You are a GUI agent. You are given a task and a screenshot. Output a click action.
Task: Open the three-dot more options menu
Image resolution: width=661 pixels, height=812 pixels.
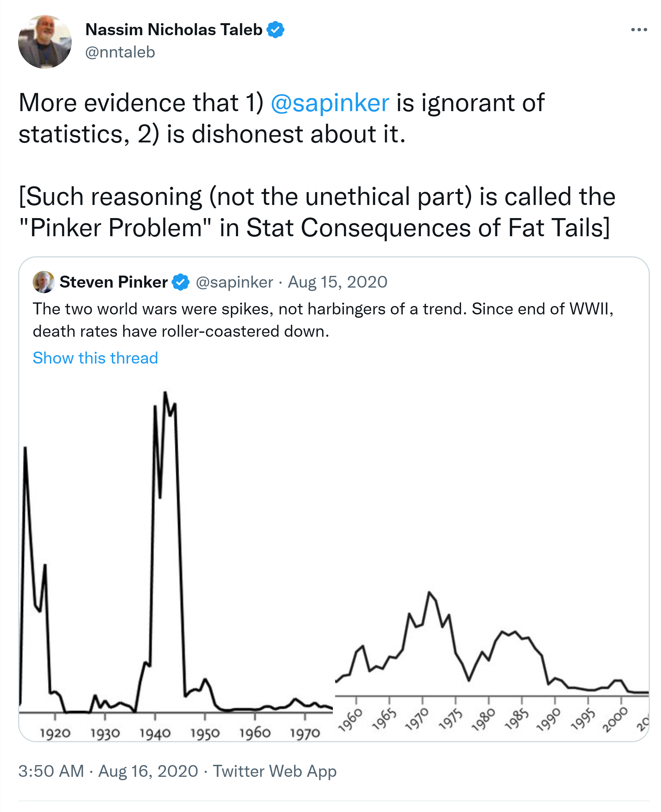(638, 30)
